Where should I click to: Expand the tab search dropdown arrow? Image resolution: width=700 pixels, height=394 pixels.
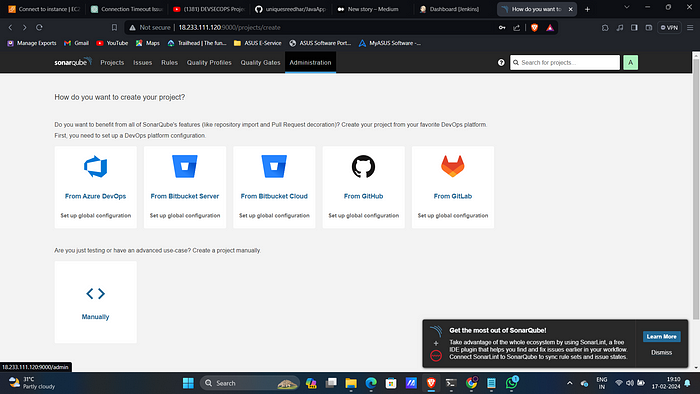coord(627,7)
